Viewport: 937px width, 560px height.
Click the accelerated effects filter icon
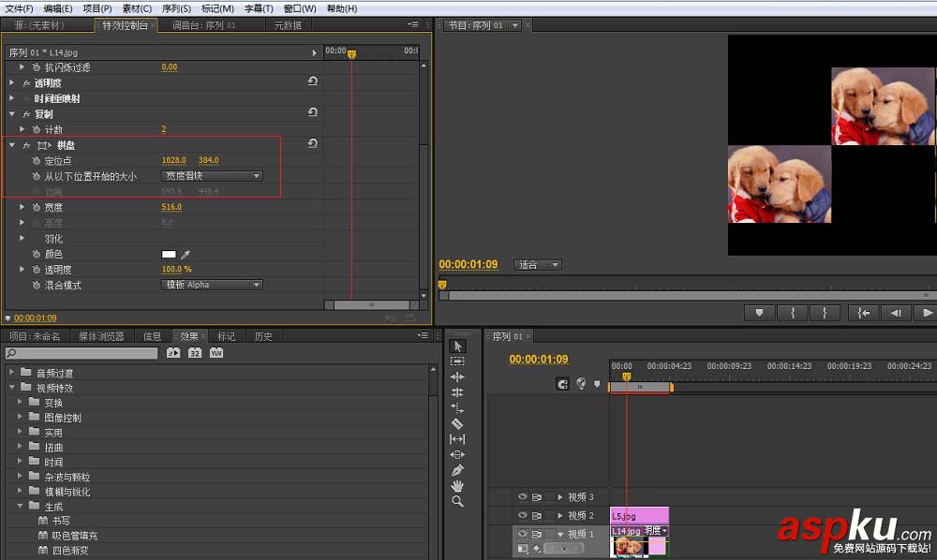[173, 353]
